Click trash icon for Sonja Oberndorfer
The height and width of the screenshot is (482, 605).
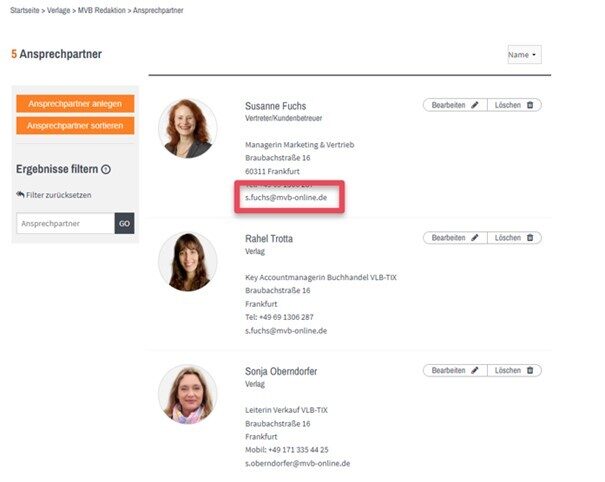(530, 370)
